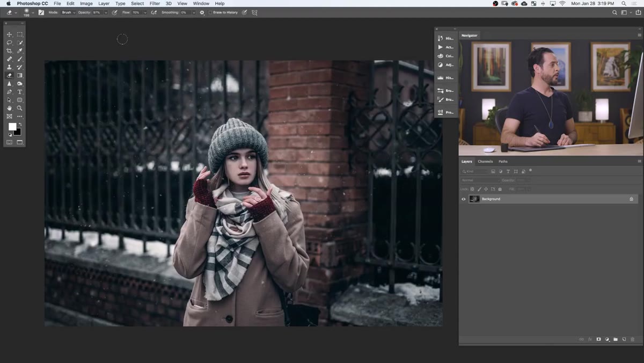The width and height of the screenshot is (644, 363).
Task: Select the History Brush tool
Action: 20,67
